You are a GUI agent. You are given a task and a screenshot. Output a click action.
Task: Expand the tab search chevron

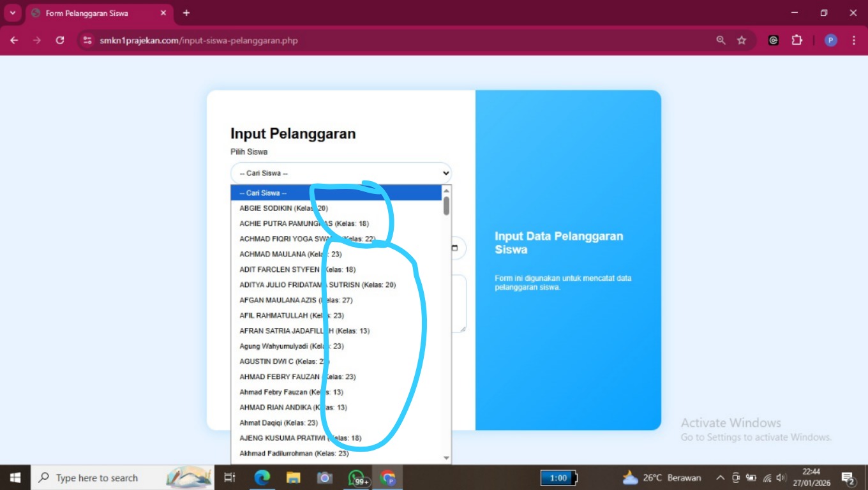(13, 13)
